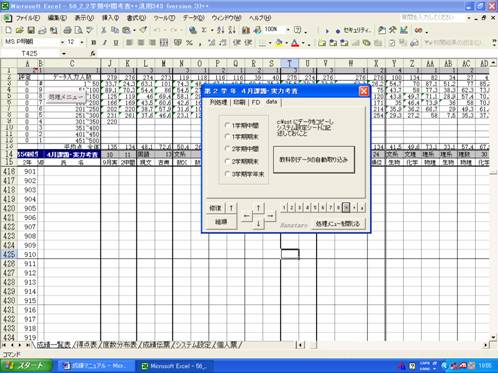Screen dimensions: 498x373
Task: Expand the font color dropdown arrow
Action: (x=303, y=43)
